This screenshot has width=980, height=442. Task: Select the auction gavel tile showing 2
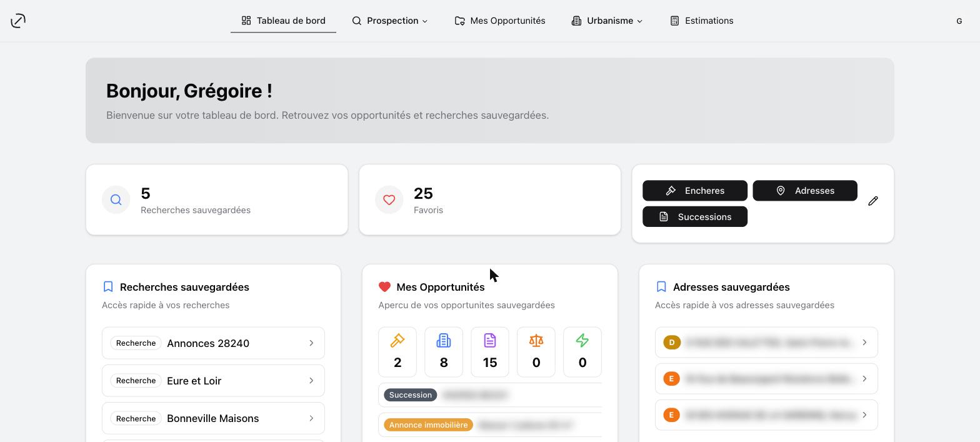(397, 352)
